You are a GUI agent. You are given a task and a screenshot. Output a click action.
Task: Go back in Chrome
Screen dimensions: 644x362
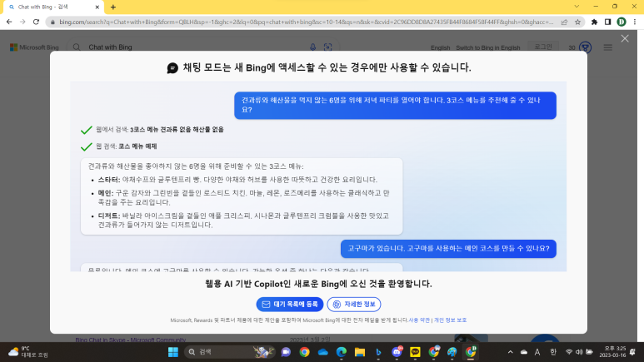(x=9, y=22)
